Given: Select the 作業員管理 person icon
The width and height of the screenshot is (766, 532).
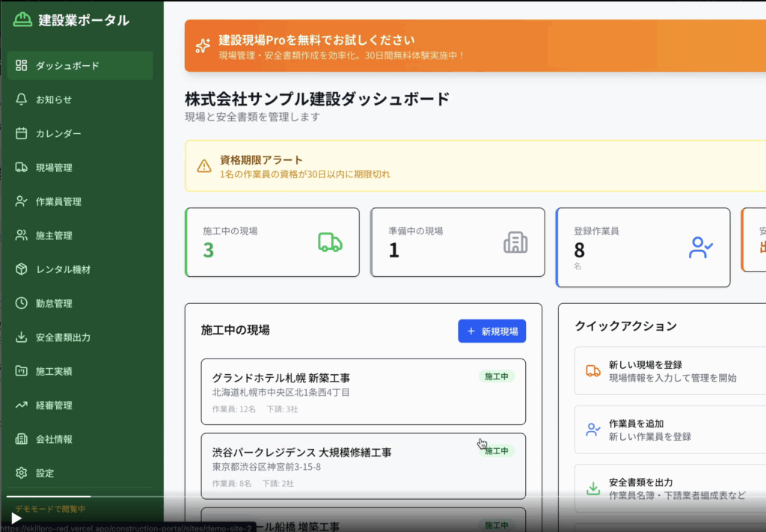Looking at the screenshot, I should click(x=21, y=201).
